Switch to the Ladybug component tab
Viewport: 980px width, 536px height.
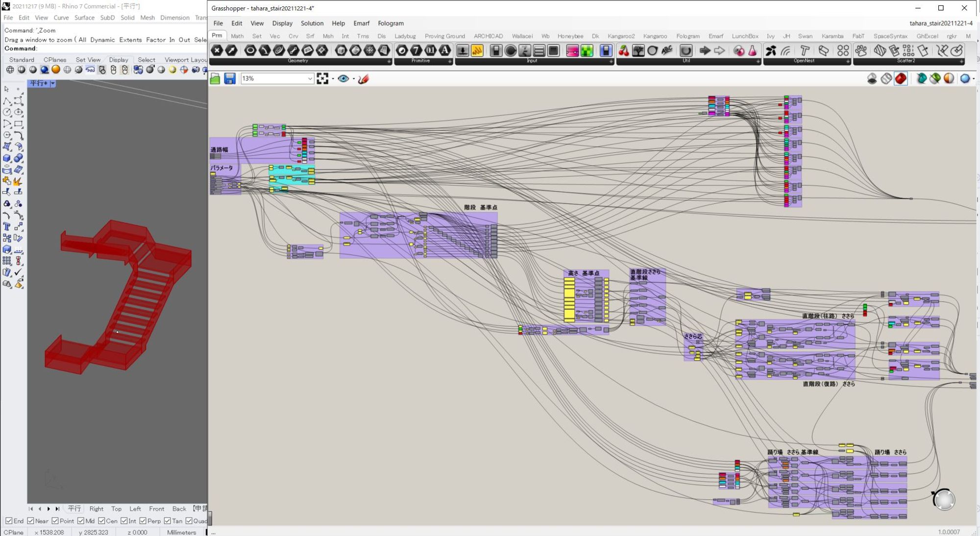[x=405, y=36]
